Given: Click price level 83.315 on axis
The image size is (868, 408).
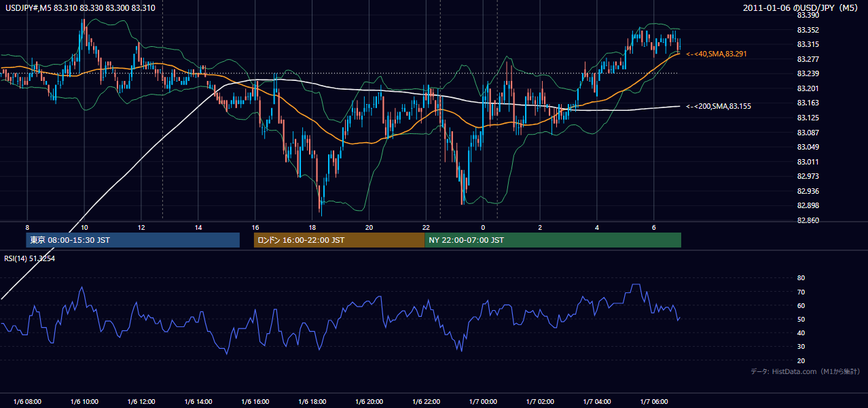Looking at the screenshot, I should point(807,44).
